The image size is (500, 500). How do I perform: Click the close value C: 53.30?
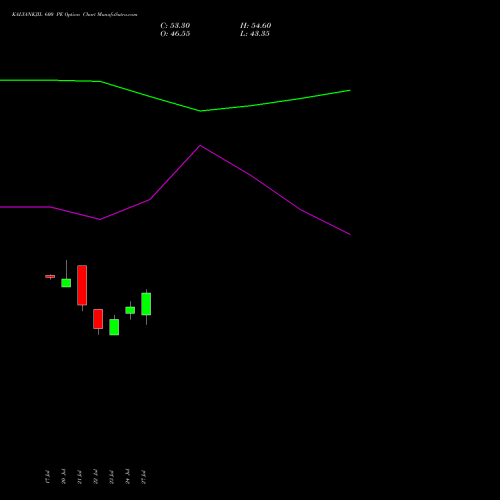click(175, 26)
